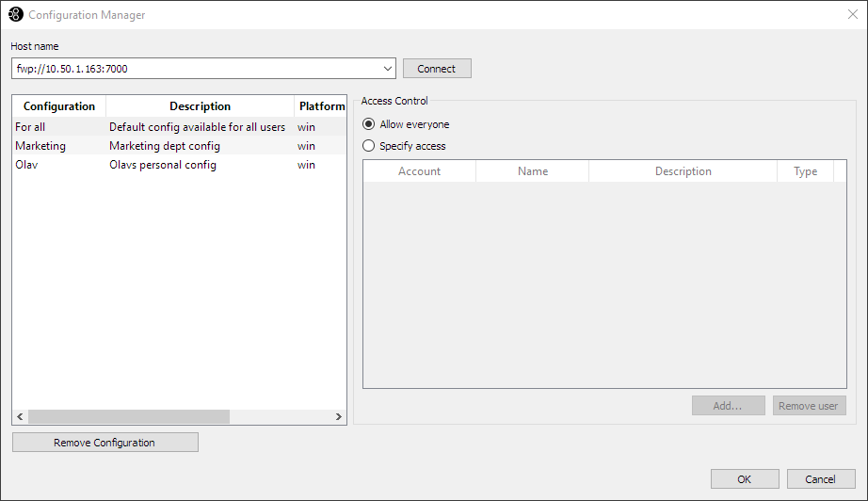
Task: Sort by the Configuration column header
Action: click(59, 106)
